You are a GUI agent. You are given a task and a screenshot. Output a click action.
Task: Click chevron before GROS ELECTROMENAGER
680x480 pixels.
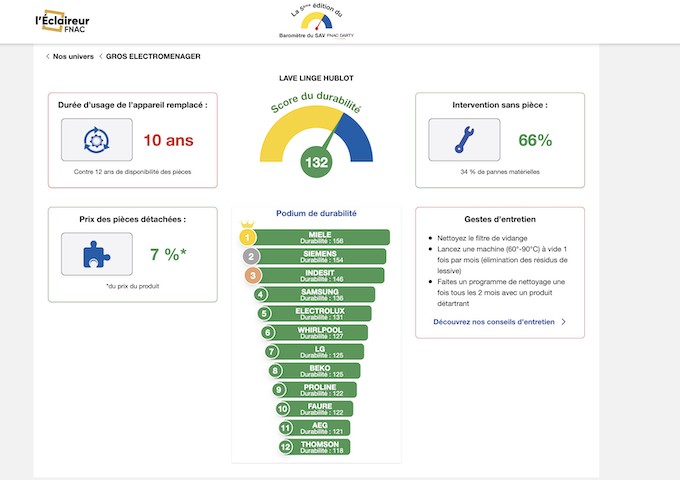click(x=101, y=56)
